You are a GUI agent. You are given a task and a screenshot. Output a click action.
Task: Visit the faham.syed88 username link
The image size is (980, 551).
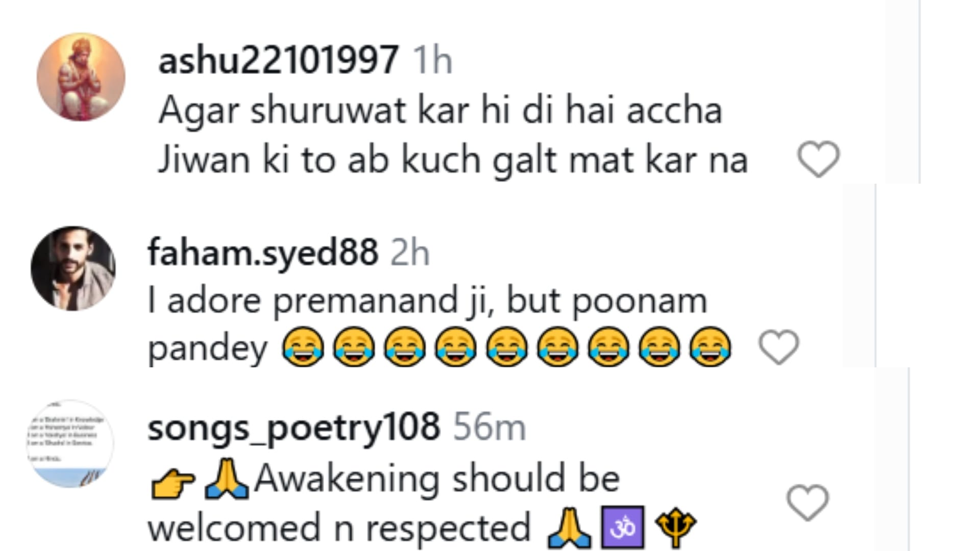coord(263,252)
